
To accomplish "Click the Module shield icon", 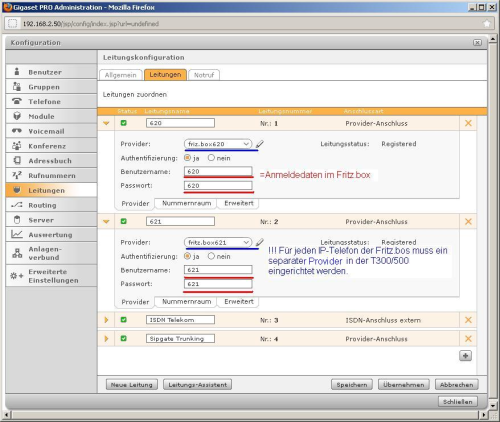I will coord(17,116).
